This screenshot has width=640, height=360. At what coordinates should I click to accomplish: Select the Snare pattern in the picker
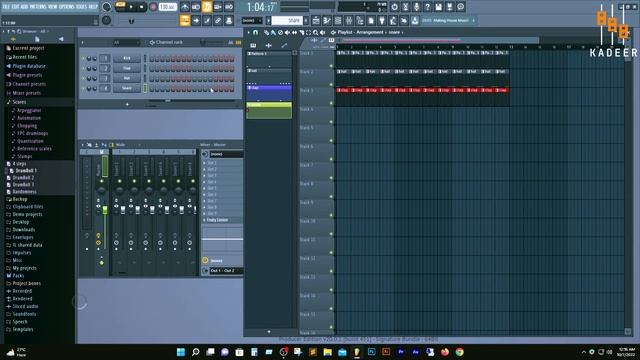pos(269,110)
